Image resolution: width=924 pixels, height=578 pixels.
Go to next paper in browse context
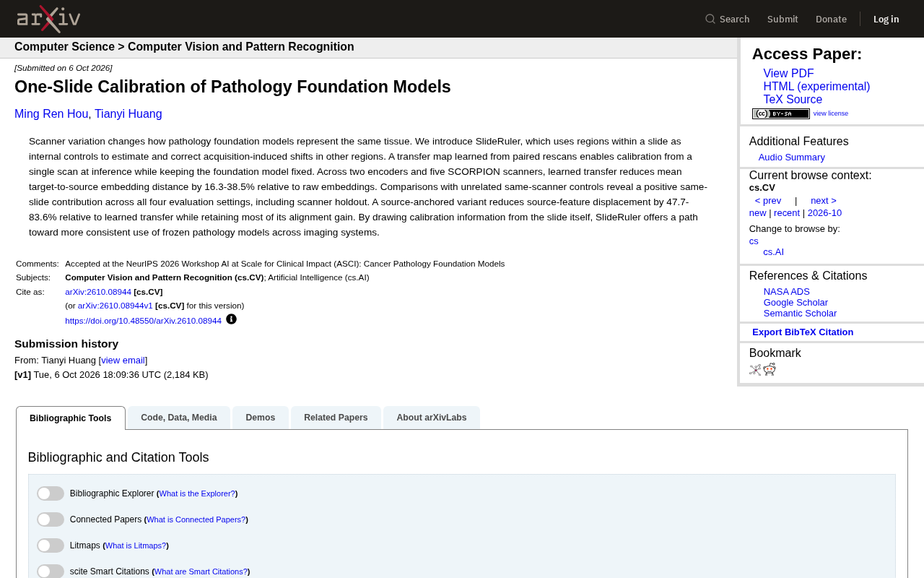click(824, 201)
